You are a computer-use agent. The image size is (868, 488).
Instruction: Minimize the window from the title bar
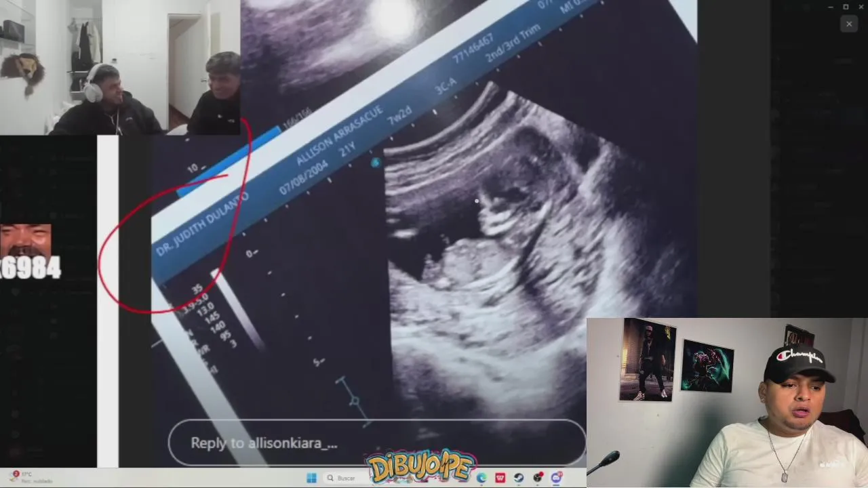pos(831,7)
